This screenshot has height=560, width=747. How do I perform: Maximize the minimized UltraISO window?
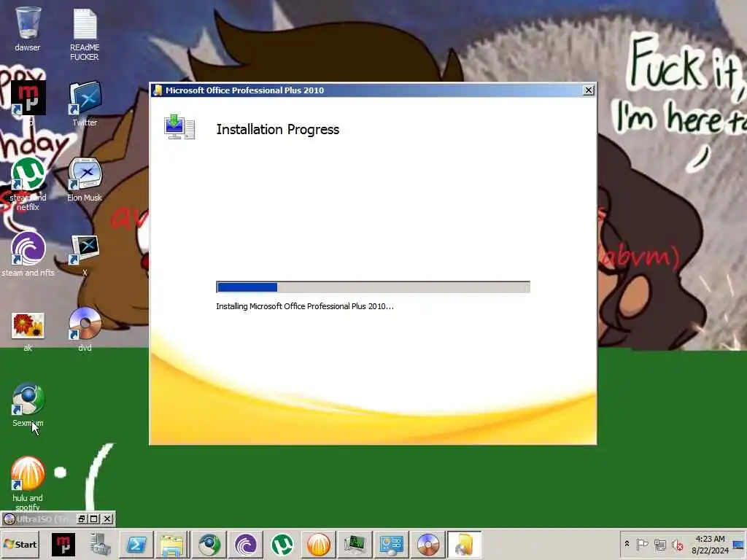[94, 518]
